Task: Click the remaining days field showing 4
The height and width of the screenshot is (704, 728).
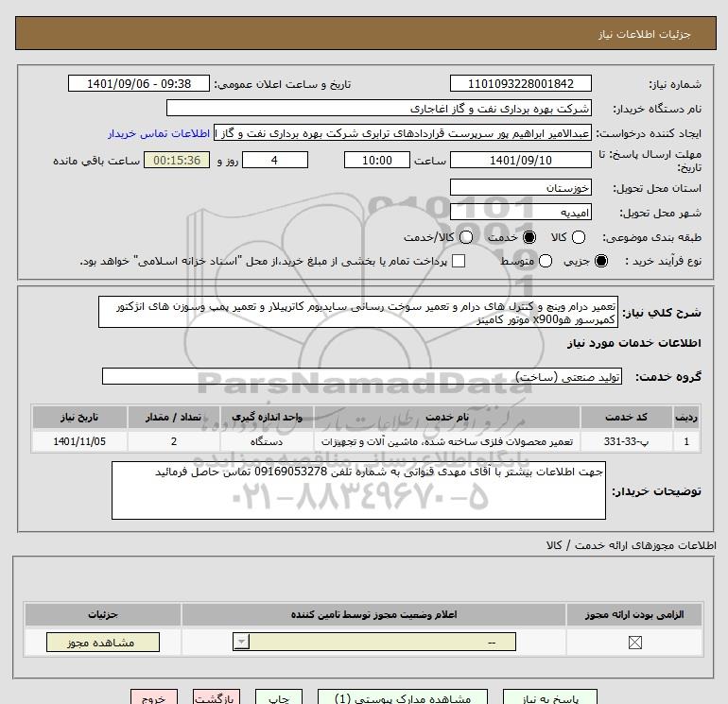Action: click(275, 160)
